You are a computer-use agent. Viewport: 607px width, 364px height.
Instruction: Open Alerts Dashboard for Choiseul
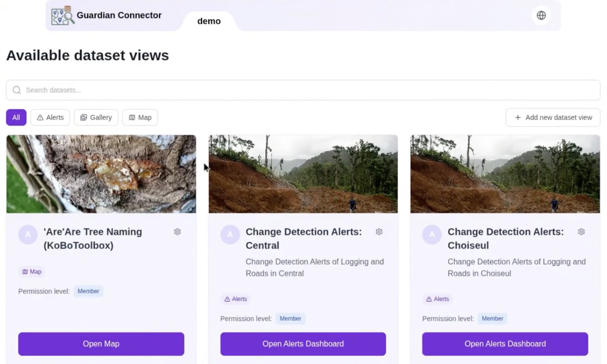click(x=505, y=344)
